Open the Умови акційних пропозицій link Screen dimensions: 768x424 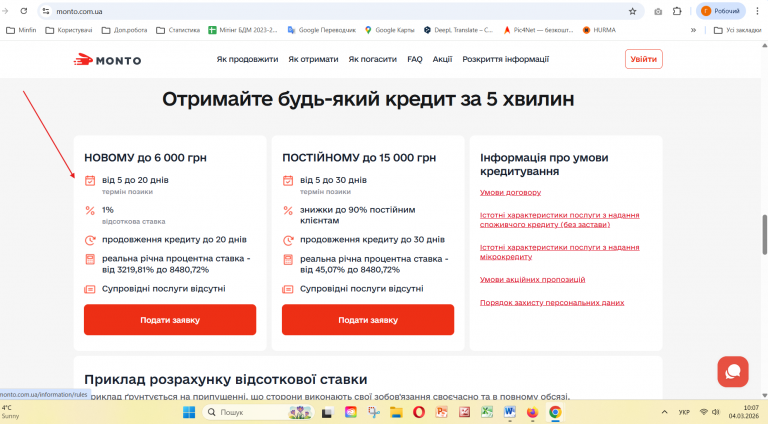(532, 280)
